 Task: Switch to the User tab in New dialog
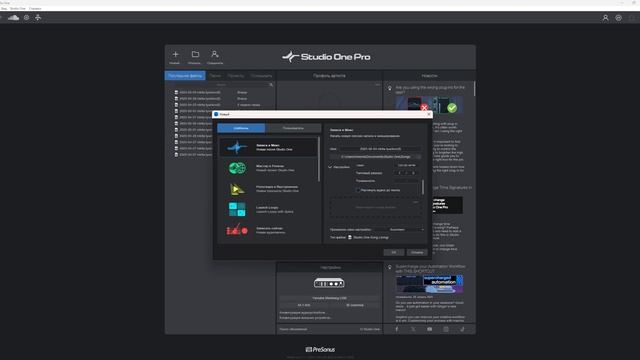tap(293, 128)
